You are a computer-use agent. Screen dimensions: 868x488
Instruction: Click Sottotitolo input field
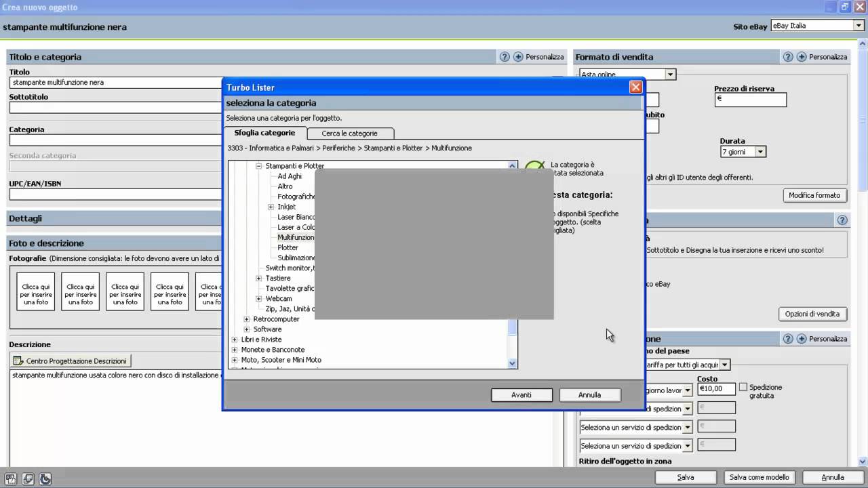tap(116, 107)
